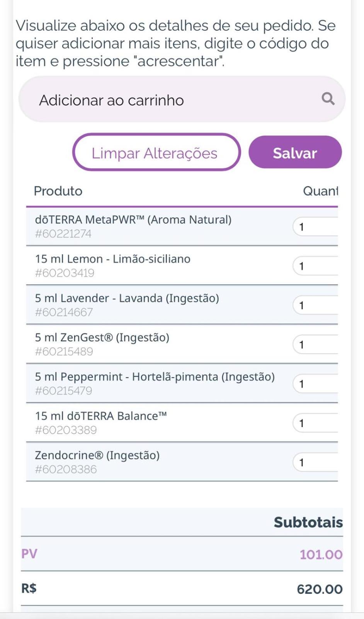Select the Peppermint Hortelã-pimenta product name
The width and height of the screenshot is (364, 619).
coord(155,377)
